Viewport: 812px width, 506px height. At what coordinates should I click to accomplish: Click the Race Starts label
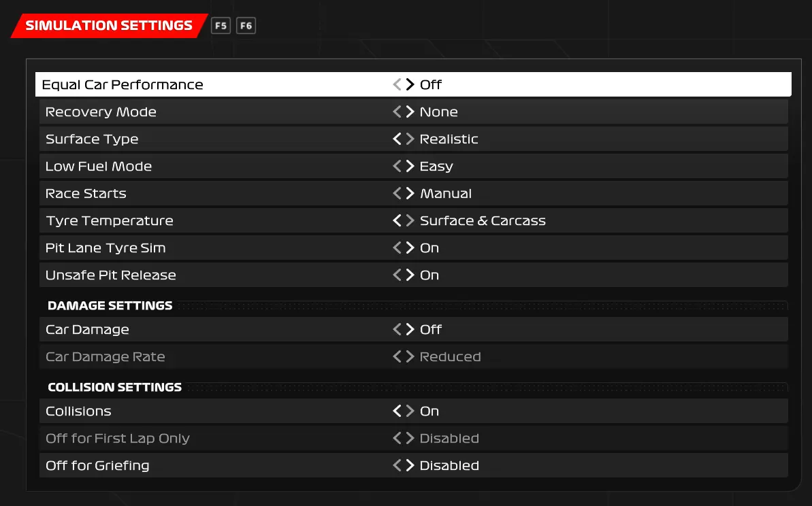86,193
